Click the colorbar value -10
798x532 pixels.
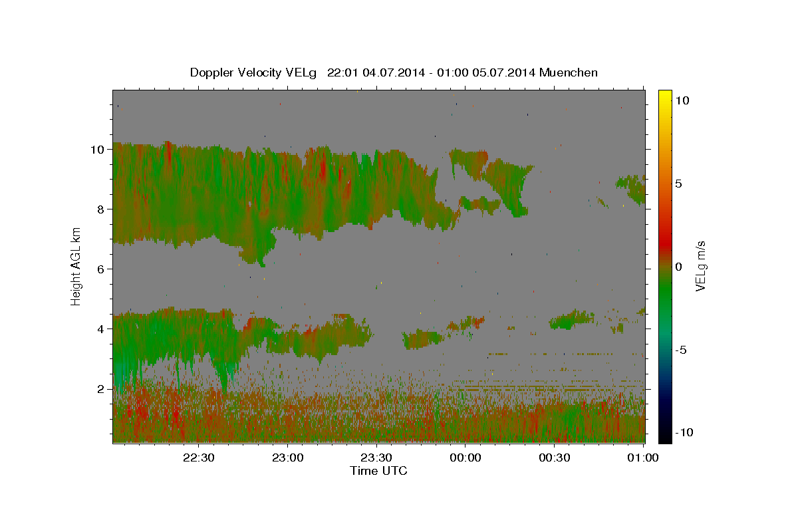click(684, 433)
